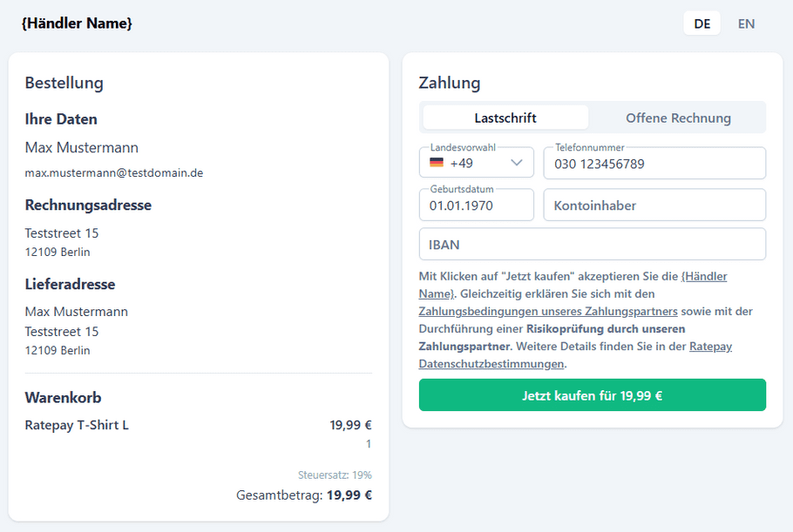This screenshot has height=532, width=793.
Task: Click the Lieferadresse heading
Action: click(x=70, y=284)
